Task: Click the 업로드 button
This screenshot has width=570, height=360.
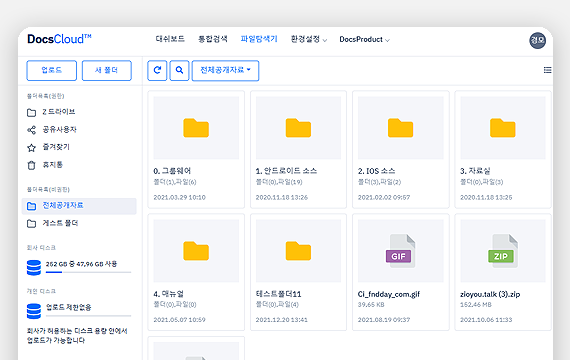Action: coord(52,70)
